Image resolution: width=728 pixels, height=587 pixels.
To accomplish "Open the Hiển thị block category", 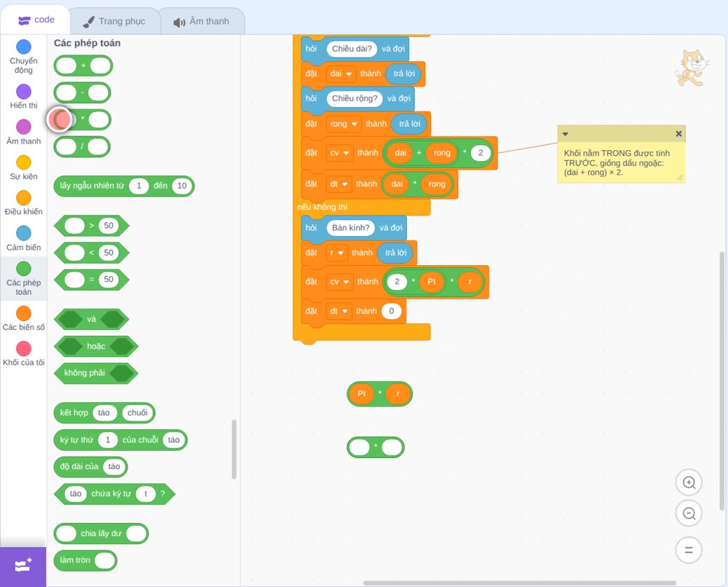I will (x=23, y=97).
